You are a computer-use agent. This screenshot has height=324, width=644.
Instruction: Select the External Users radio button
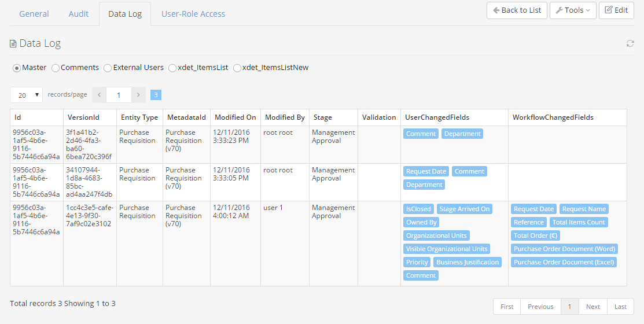[108, 68]
